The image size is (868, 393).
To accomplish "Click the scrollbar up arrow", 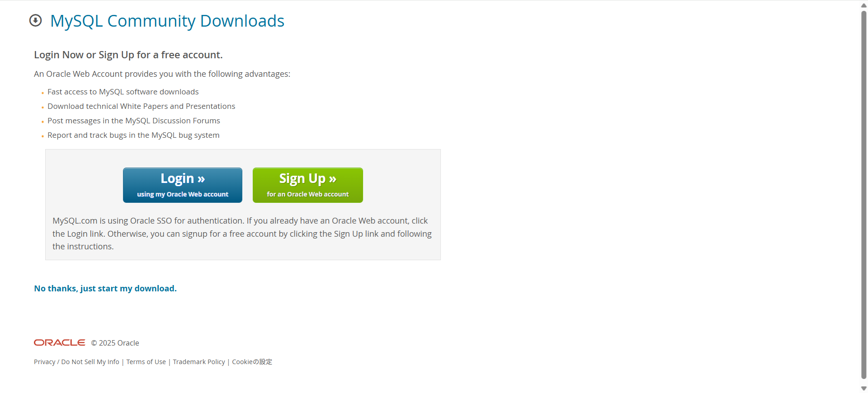I will click(x=864, y=5).
